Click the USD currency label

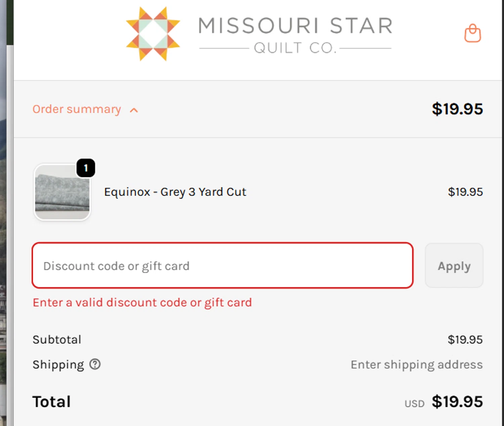tap(414, 403)
